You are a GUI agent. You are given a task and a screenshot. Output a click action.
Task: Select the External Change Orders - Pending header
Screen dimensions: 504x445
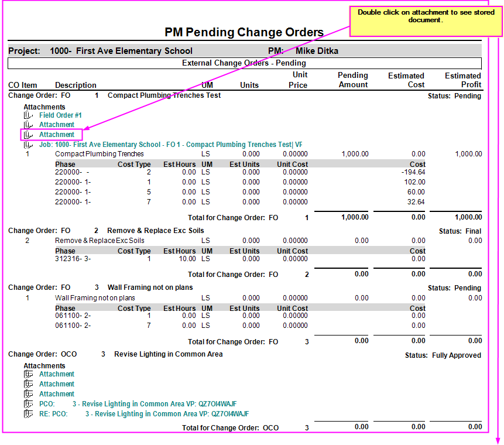[x=244, y=63]
